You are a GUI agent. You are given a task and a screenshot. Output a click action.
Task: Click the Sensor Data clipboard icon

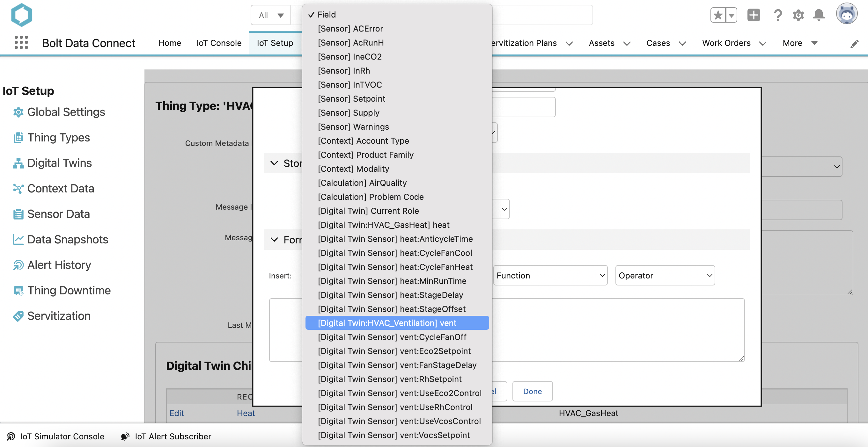(x=18, y=214)
